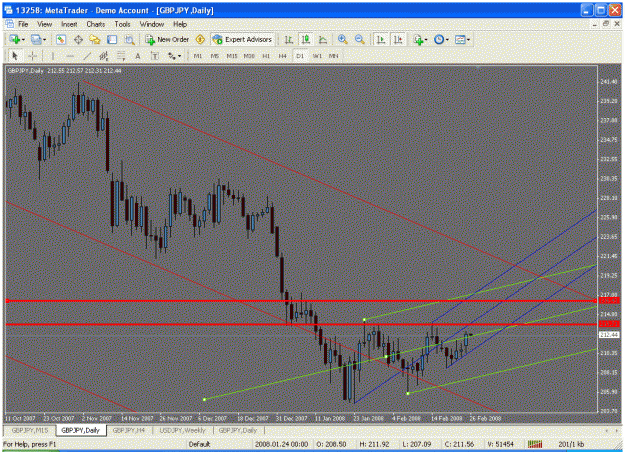Switch timeframe to M15
The height and width of the screenshot is (452, 625).
click(232, 56)
